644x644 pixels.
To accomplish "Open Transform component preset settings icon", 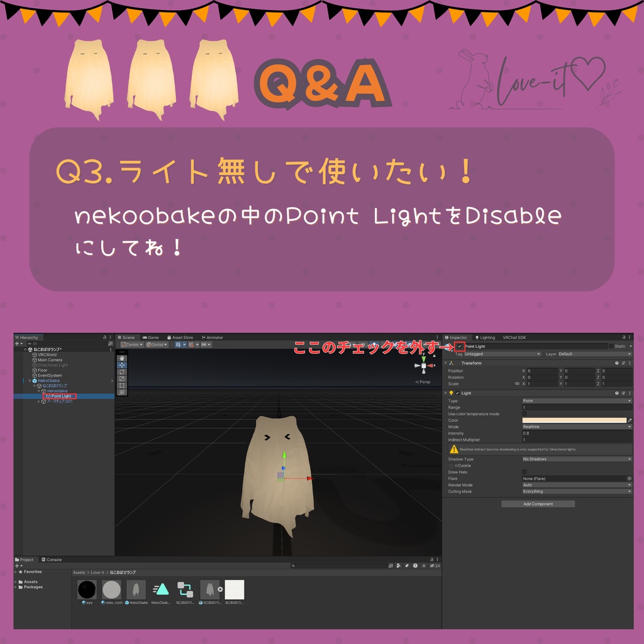I will [623, 363].
